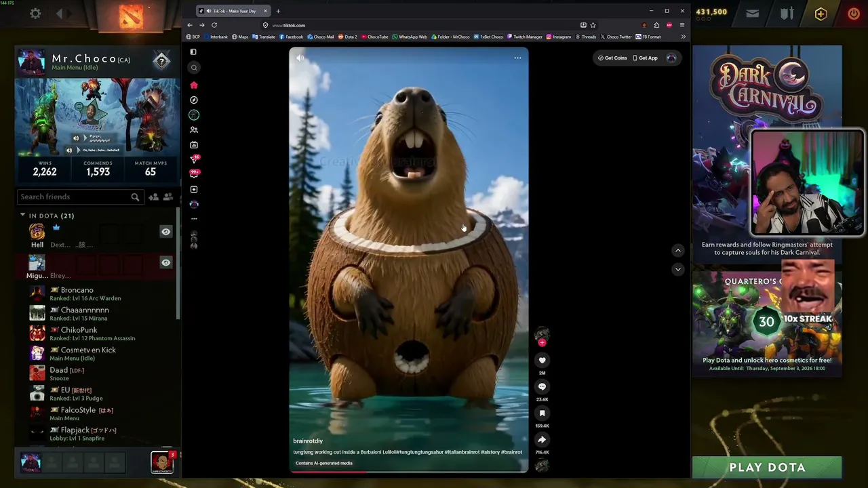Switch to the TikTok - Make Your Day tab
The height and width of the screenshot is (488, 868).
point(233,11)
